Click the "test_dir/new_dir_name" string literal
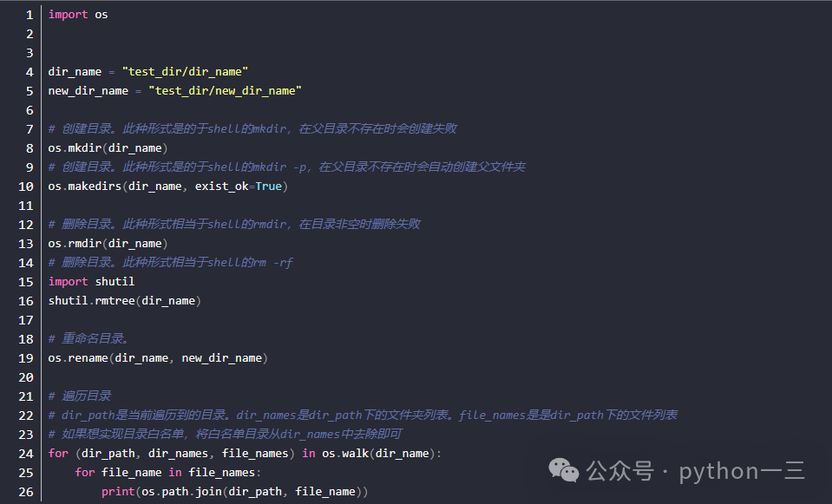 coord(225,91)
